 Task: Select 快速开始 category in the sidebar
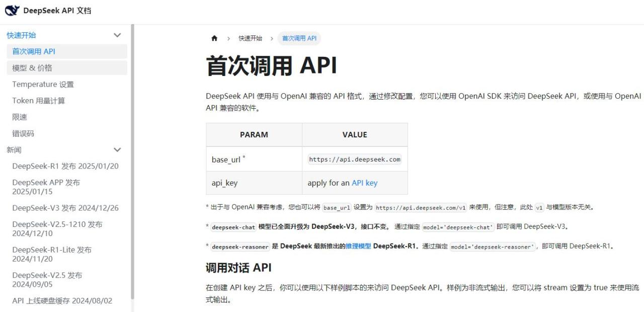(x=21, y=35)
